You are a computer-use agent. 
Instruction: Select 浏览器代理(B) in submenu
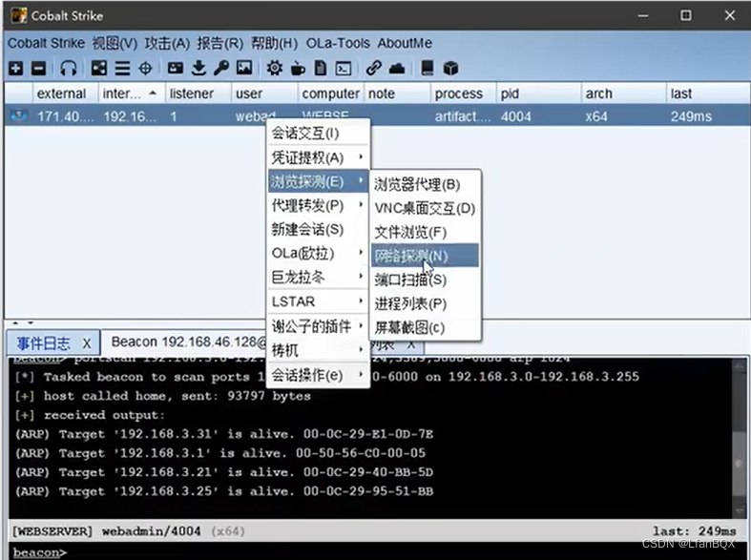425,184
